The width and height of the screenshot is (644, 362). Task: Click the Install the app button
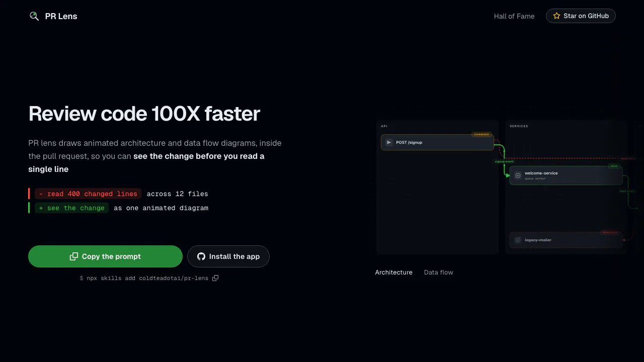coord(228,256)
